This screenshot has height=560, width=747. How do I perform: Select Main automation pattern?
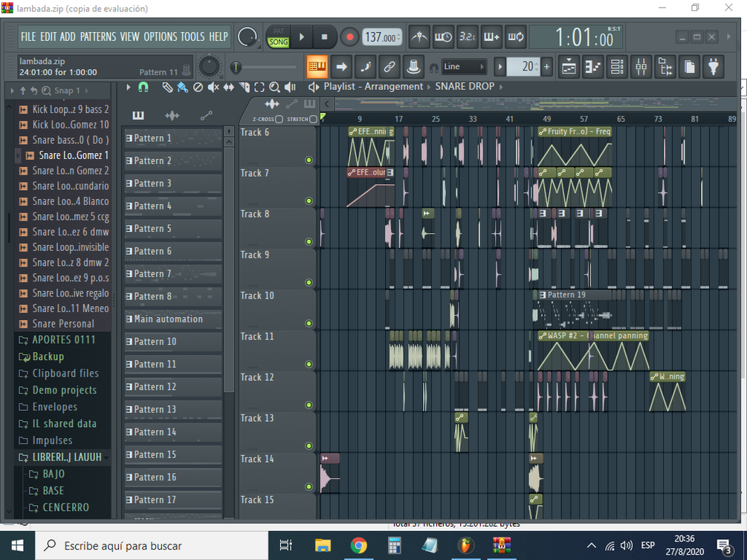pos(173,319)
